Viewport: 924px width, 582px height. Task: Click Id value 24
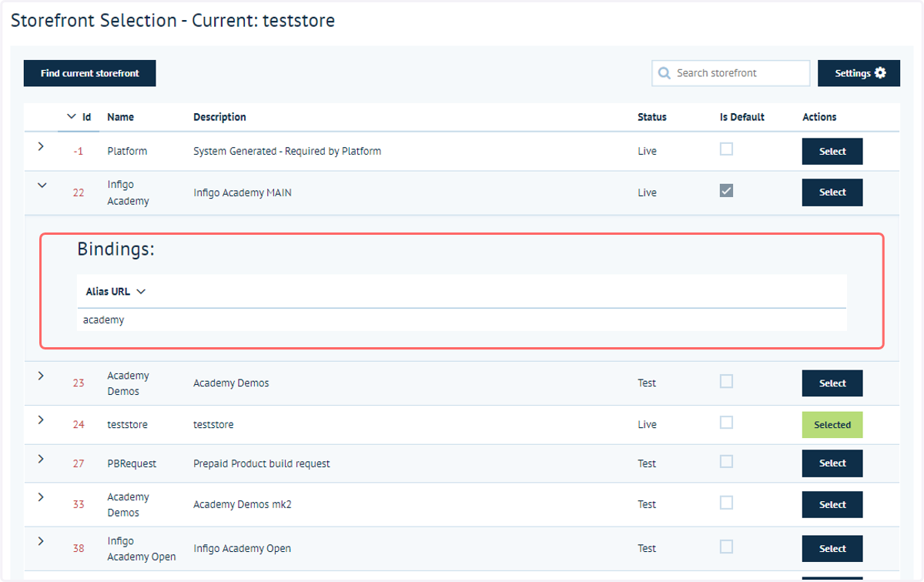point(79,425)
